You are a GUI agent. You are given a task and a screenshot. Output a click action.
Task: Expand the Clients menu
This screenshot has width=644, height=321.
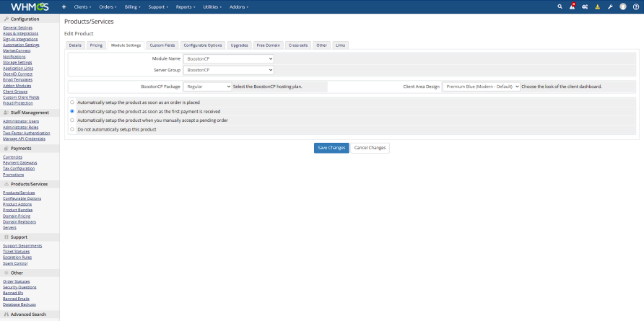click(82, 7)
